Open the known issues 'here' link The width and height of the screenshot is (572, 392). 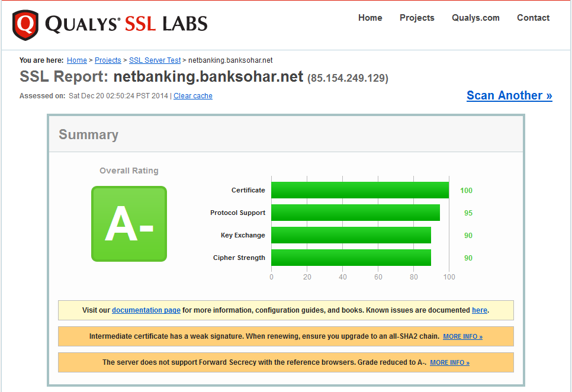pos(480,310)
